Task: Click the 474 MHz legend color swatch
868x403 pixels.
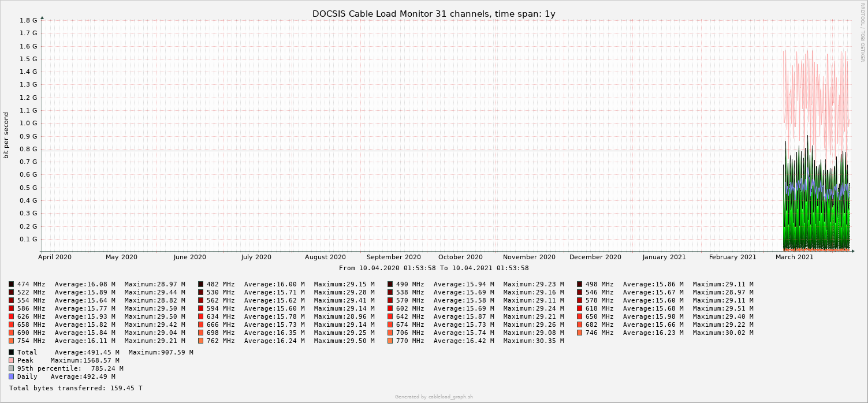Action: tap(12, 284)
